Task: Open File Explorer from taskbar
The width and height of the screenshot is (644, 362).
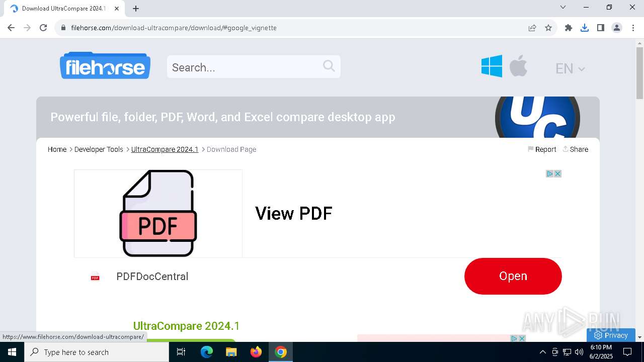Action: (231, 352)
